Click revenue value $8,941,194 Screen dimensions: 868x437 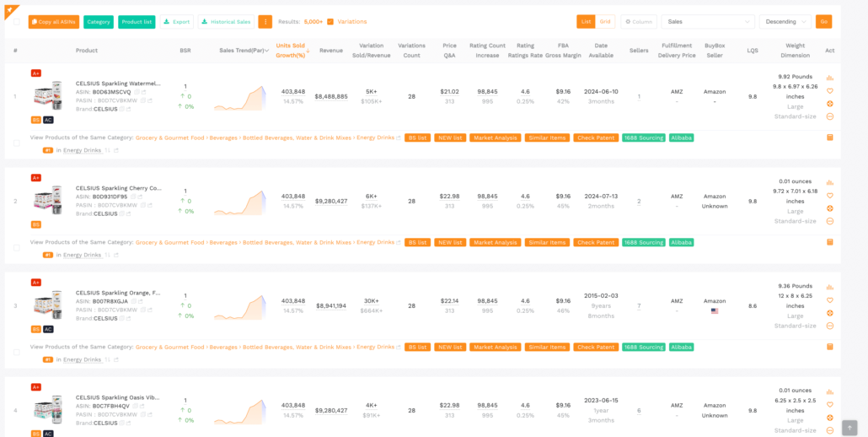coord(331,305)
